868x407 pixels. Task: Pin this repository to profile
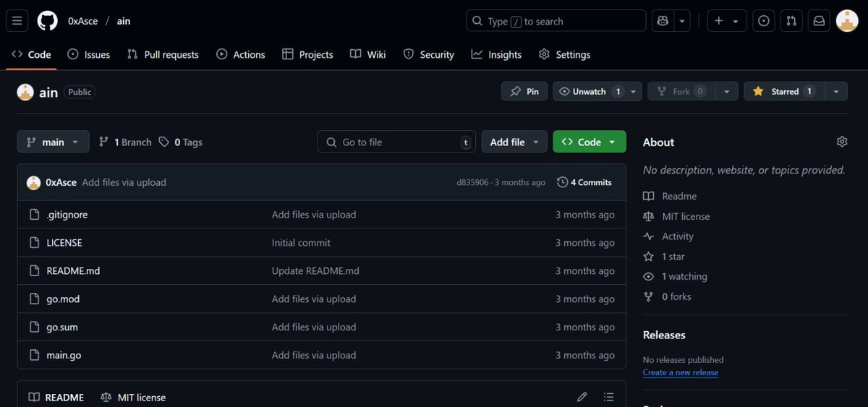524,92
